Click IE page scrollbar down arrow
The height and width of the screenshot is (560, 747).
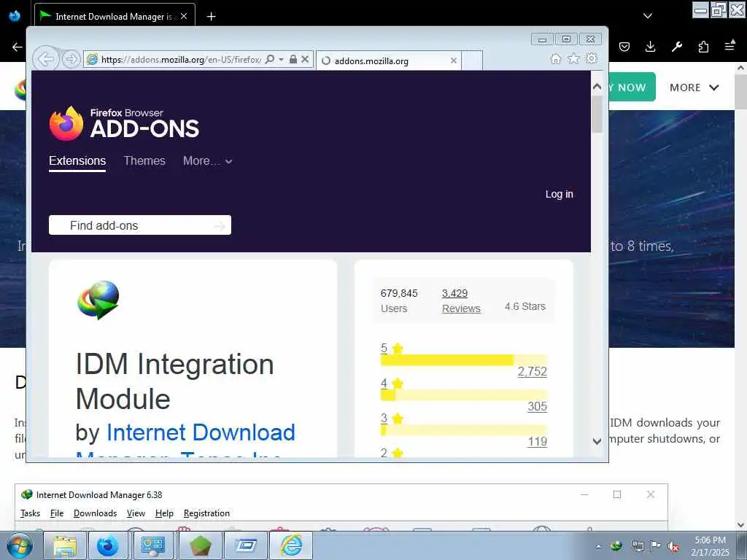597,441
